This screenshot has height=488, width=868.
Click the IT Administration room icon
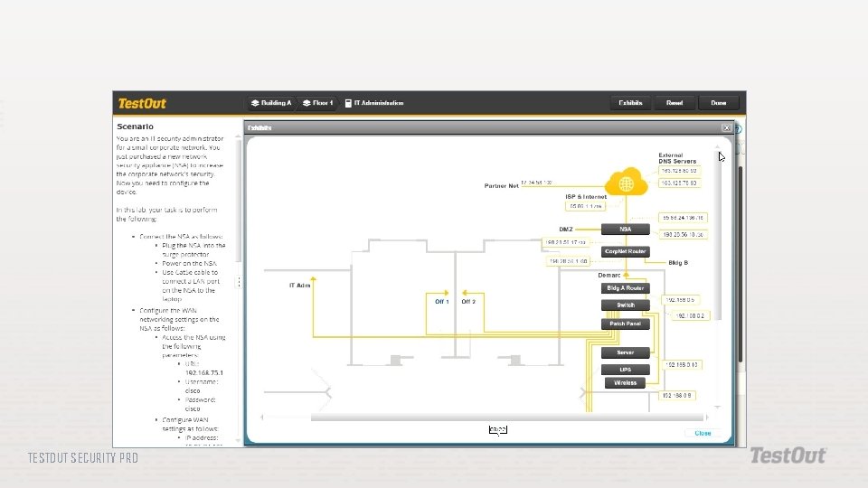(348, 103)
